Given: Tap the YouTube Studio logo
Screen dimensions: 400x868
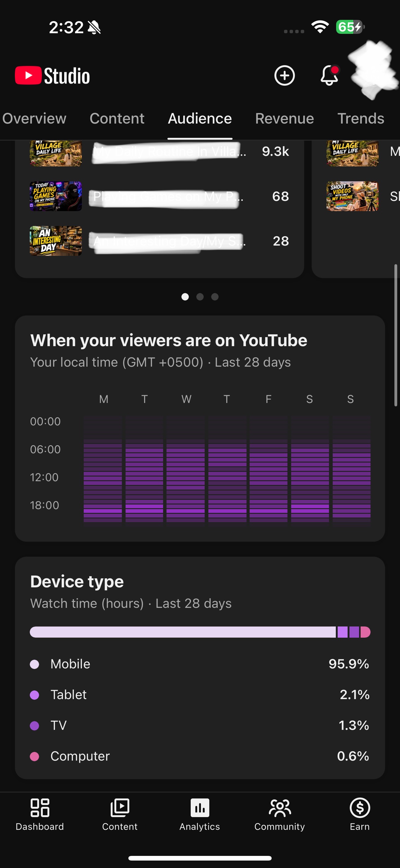Looking at the screenshot, I should [52, 75].
